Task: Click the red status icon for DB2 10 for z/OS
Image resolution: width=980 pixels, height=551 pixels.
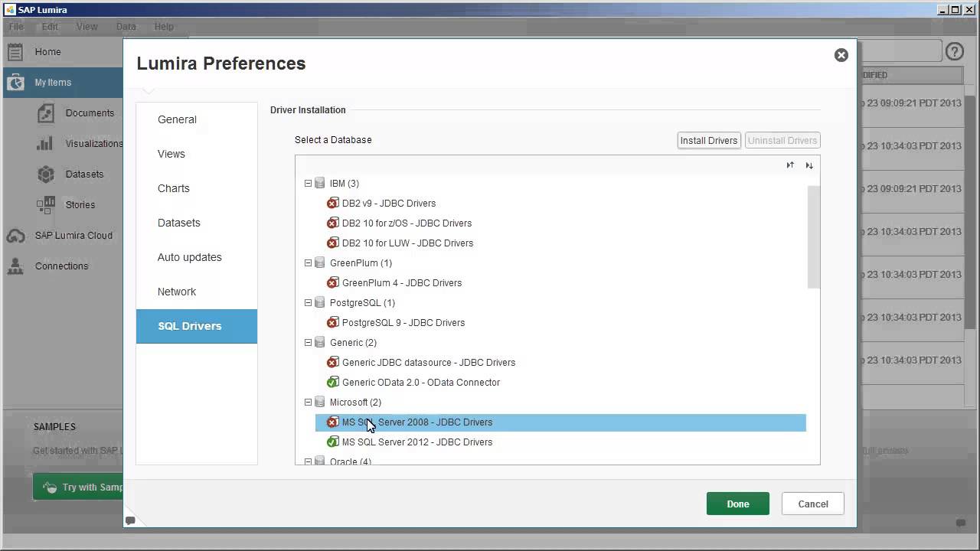Action: pos(333,223)
